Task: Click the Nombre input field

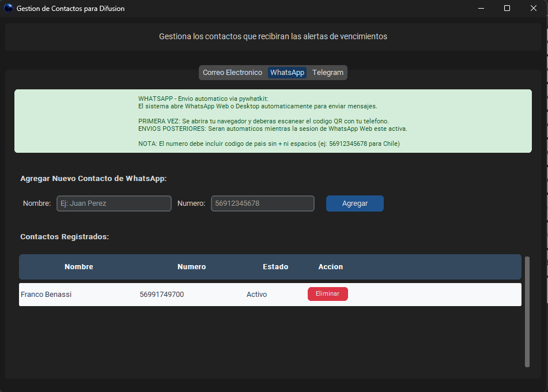Action: tap(114, 203)
